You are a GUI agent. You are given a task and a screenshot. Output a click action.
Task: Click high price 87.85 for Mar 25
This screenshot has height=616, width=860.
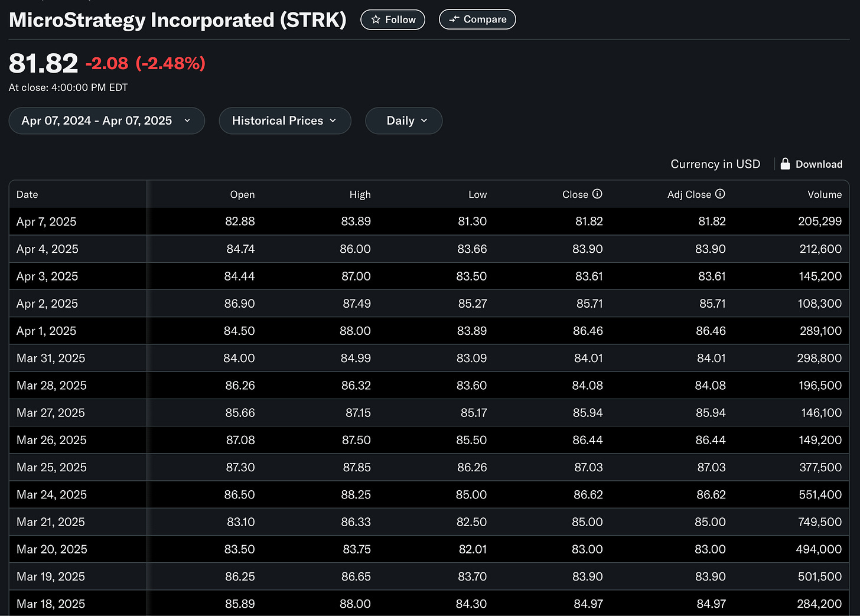point(357,467)
